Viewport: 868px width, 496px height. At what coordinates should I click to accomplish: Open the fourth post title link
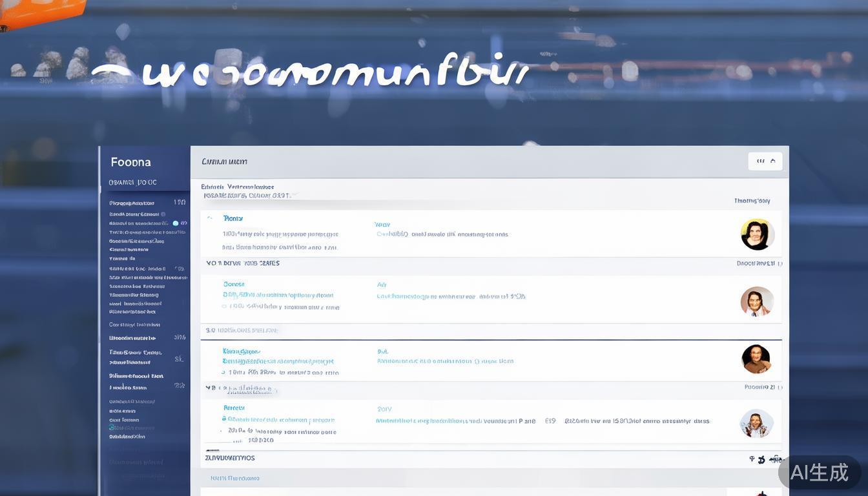click(234, 408)
